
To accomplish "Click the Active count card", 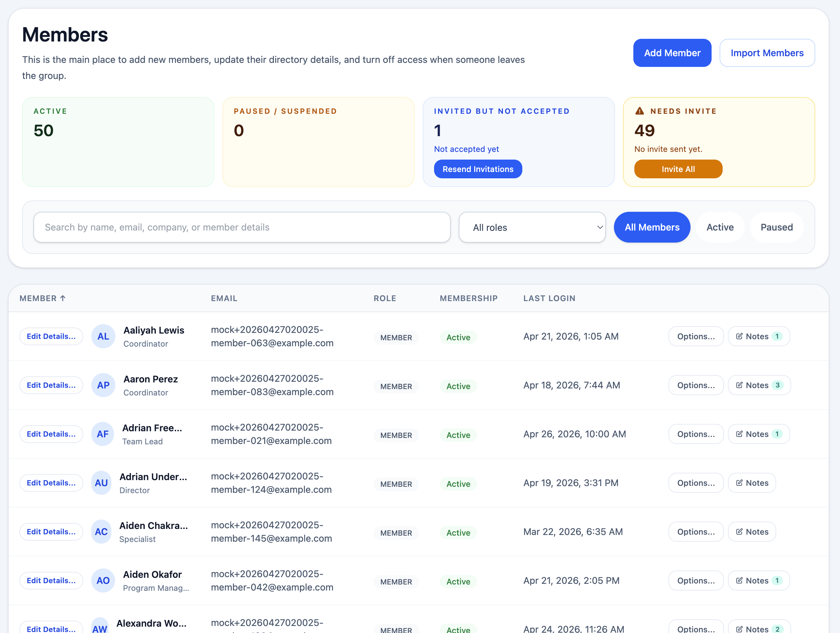I will (x=118, y=142).
